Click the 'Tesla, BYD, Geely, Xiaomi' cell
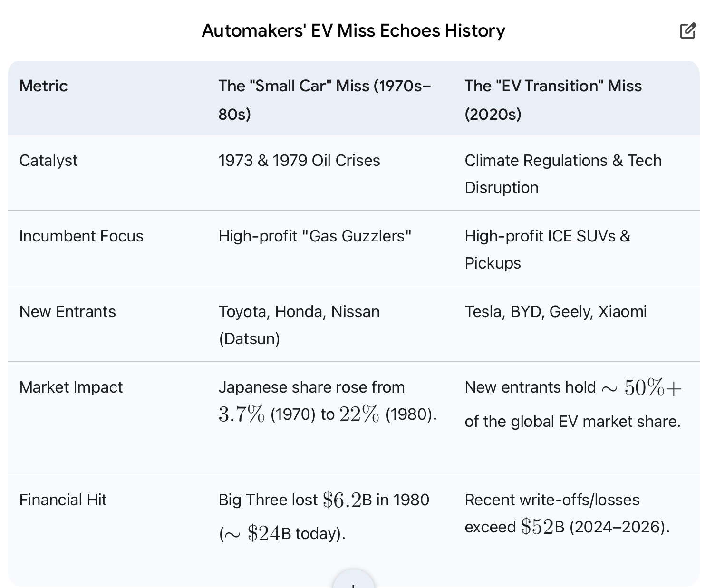 [x=555, y=312]
